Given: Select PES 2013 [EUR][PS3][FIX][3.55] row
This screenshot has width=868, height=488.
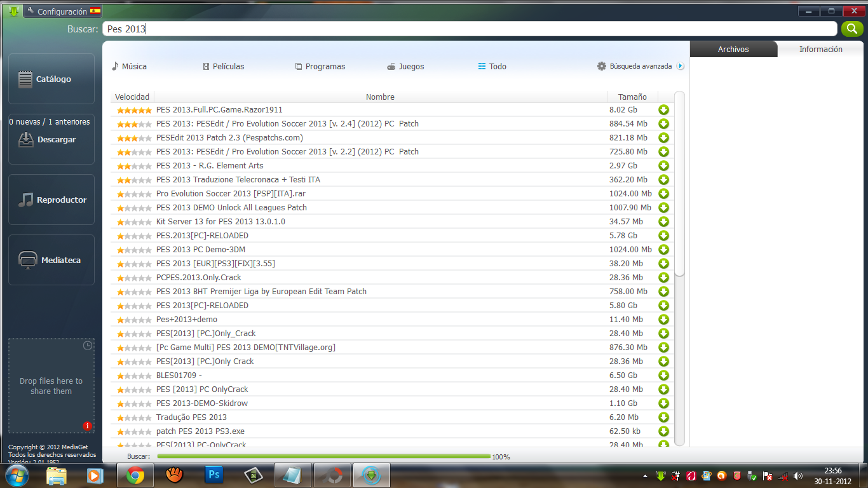Looking at the screenshot, I should pos(392,264).
